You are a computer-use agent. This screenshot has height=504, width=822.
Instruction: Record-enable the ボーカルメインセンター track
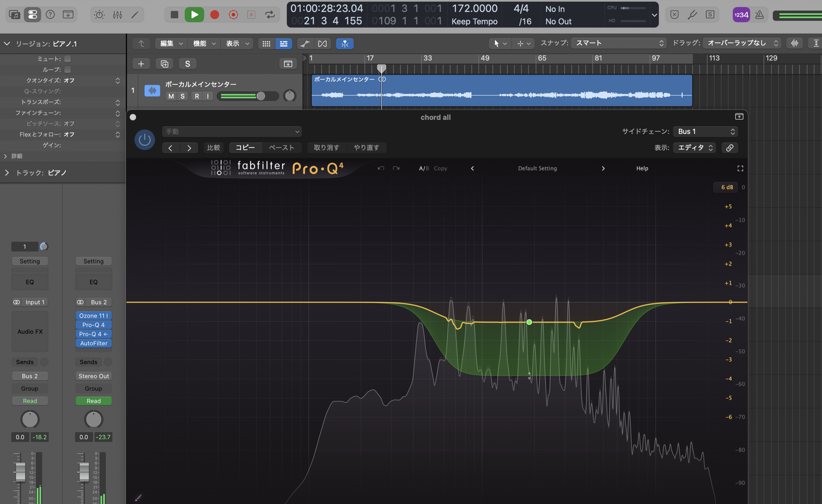[x=197, y=96]
